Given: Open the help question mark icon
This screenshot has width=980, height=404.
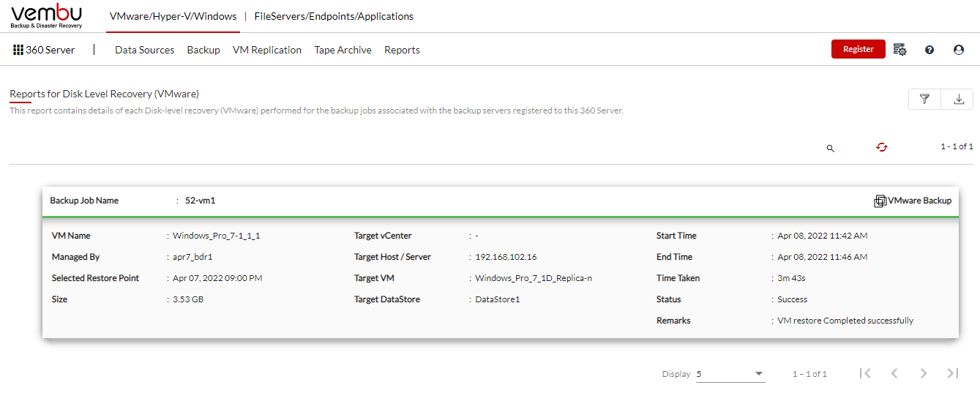Looking at the screenshot, I should 929,50.
